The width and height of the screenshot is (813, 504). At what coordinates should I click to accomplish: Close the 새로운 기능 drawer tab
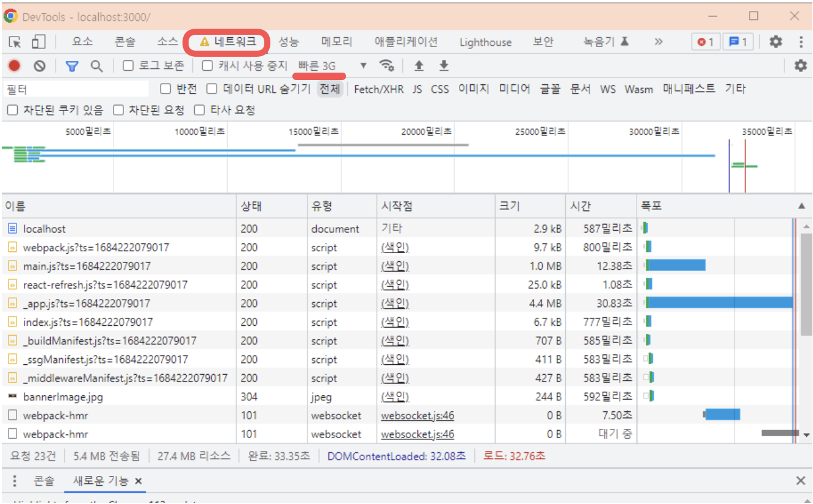(138, 481)
